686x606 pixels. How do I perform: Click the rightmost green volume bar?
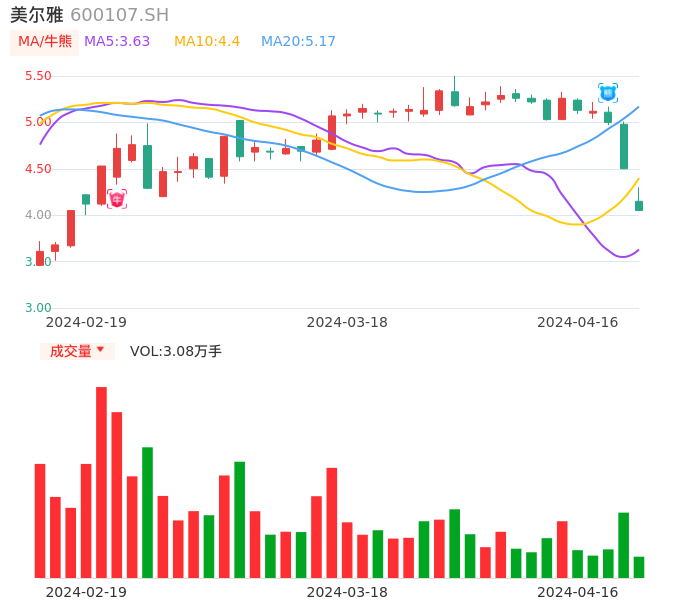pos(639,567)
